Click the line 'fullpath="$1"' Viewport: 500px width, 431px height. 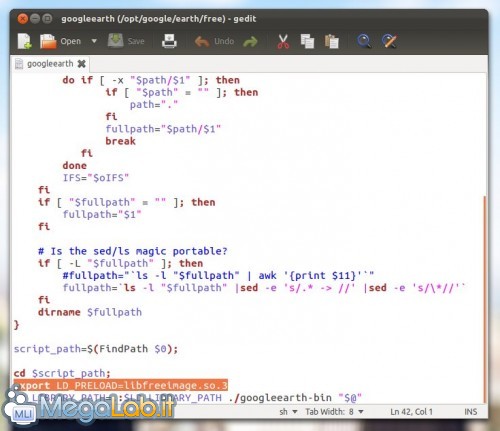102,214
